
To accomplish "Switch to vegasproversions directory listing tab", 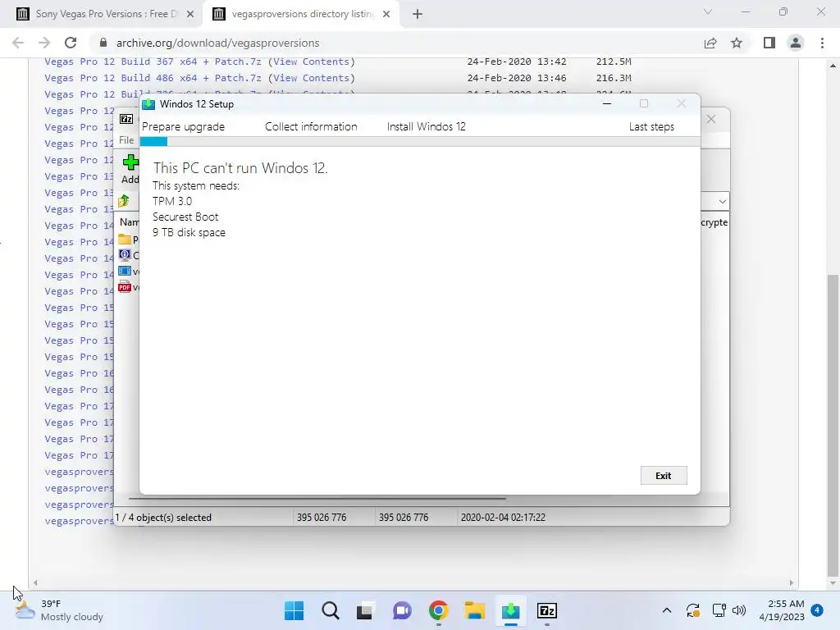I will click(x=303, y=14).
